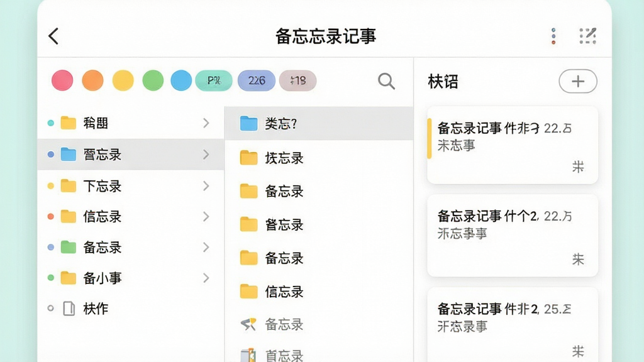Expand the teal-dotted folder's chevron
The width and height of the screenshot is (644, 362).
click(x=206, y=123)
